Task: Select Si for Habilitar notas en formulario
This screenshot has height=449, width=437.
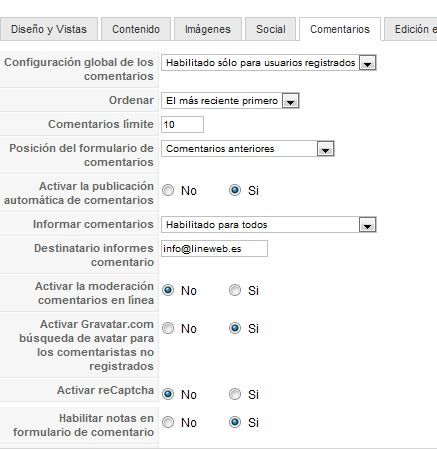Action: point(235,422)
